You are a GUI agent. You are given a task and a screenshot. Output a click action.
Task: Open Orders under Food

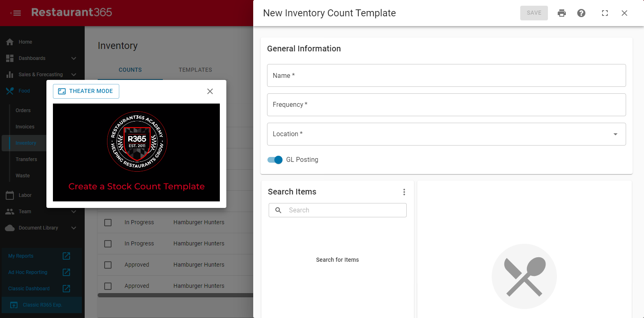coord(23,110)
